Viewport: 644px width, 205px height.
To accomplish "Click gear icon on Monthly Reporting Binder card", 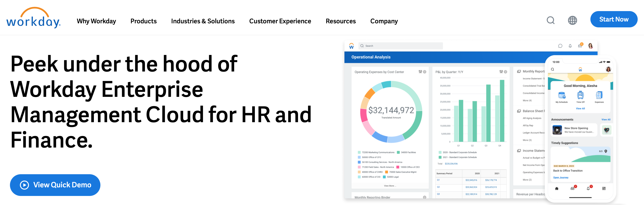I will [424, 197].
